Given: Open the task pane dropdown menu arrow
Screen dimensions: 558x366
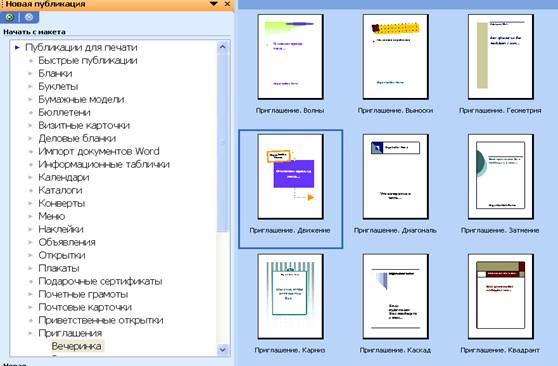Looking at the screenshot, I should click(214, 4).
